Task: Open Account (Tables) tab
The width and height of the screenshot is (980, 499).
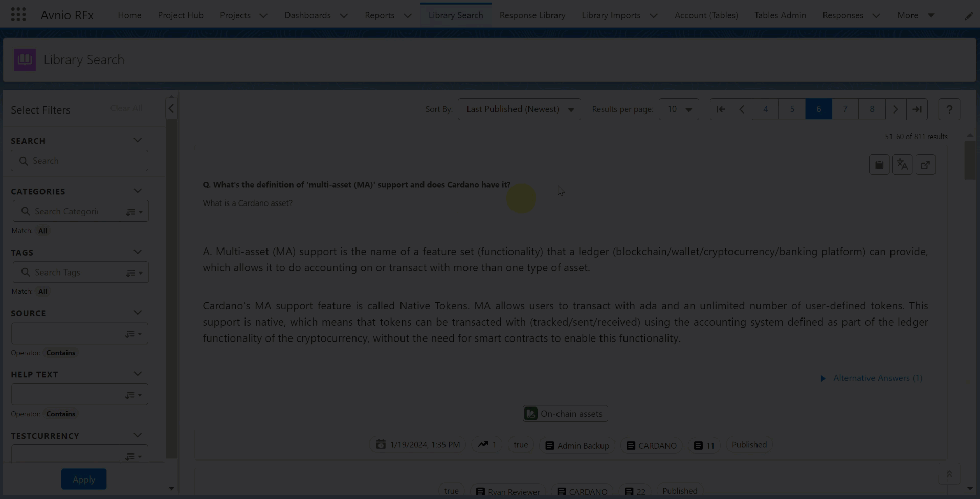Action: point(706,15)
